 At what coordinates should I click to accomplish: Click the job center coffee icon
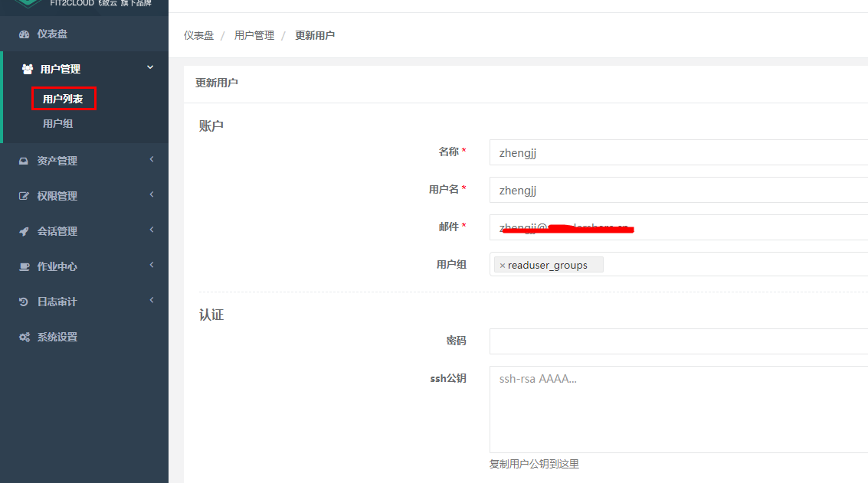point(24,266)
